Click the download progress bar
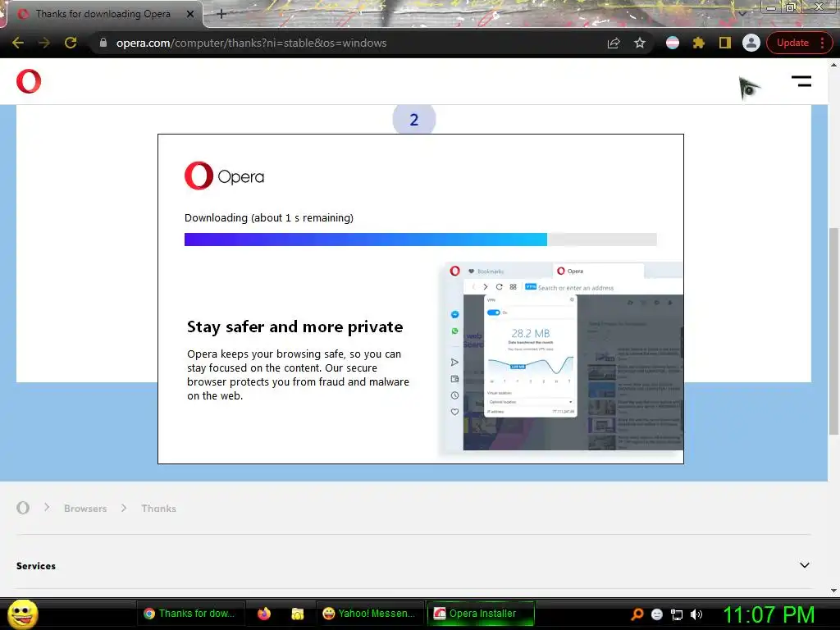 click(x=421, y=240)
